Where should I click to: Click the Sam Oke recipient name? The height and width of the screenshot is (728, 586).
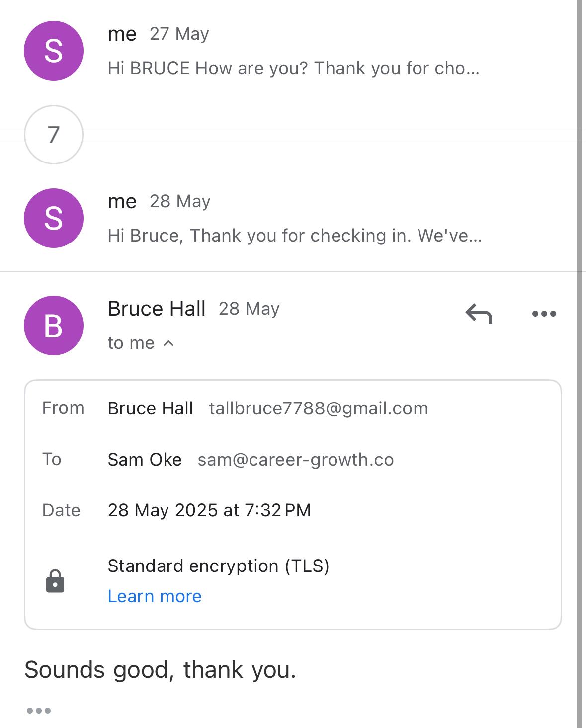[x=145, y=460]
